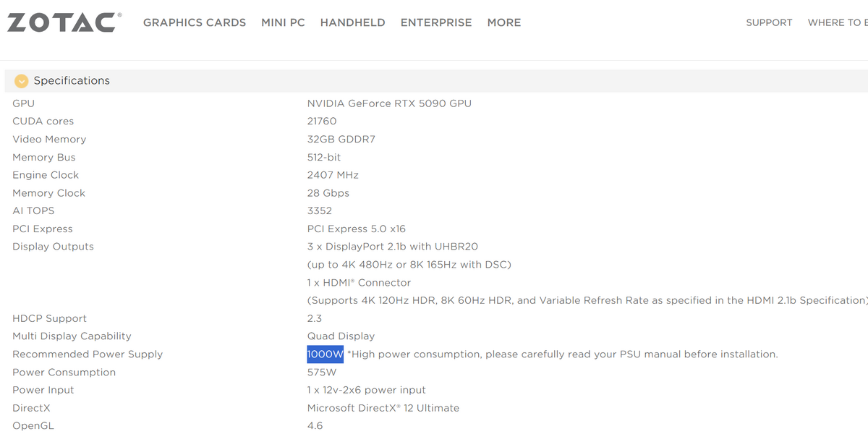Viewport: 868px width, 434px height.
Task: Click the HDCP Support row
Action: pos(49,318)
